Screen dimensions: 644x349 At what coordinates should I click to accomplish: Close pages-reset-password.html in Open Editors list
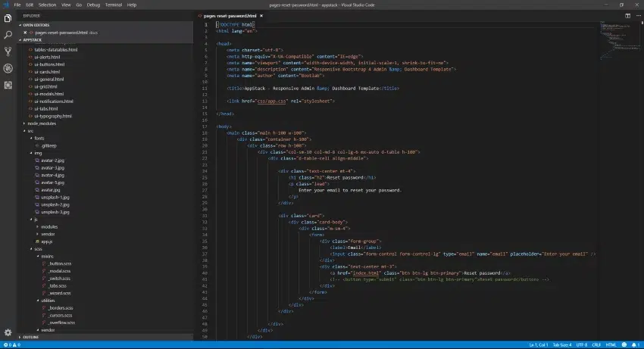(25, 33)
